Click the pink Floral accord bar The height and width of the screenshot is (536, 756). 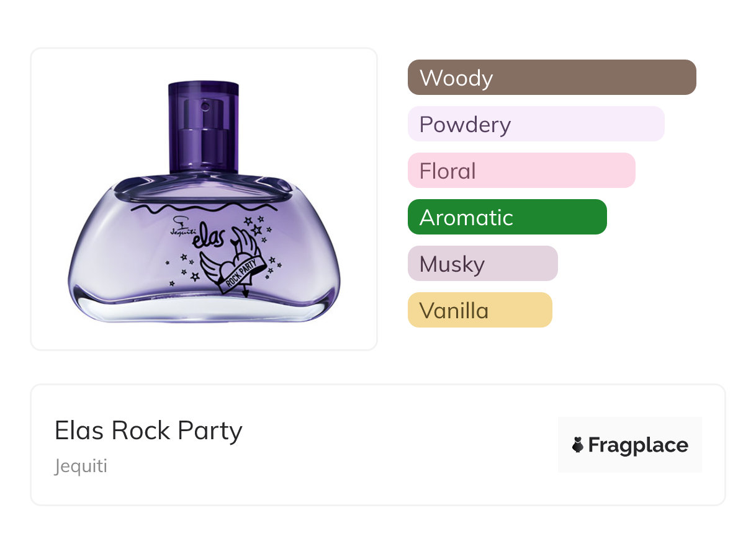coord(521,171)
